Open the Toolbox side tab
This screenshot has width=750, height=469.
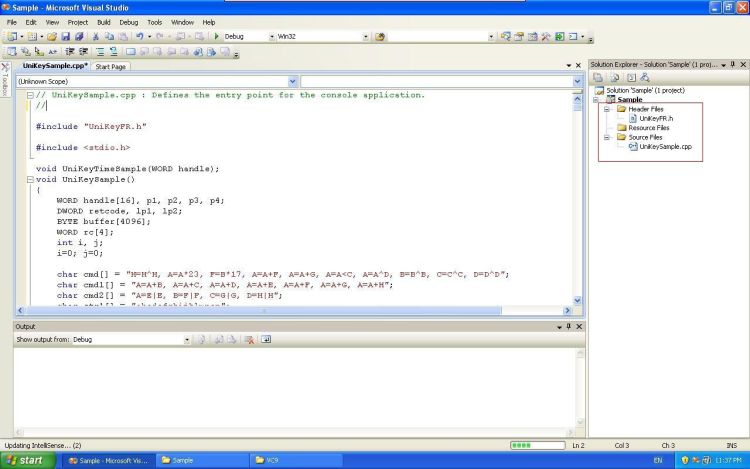click(5, 80)
